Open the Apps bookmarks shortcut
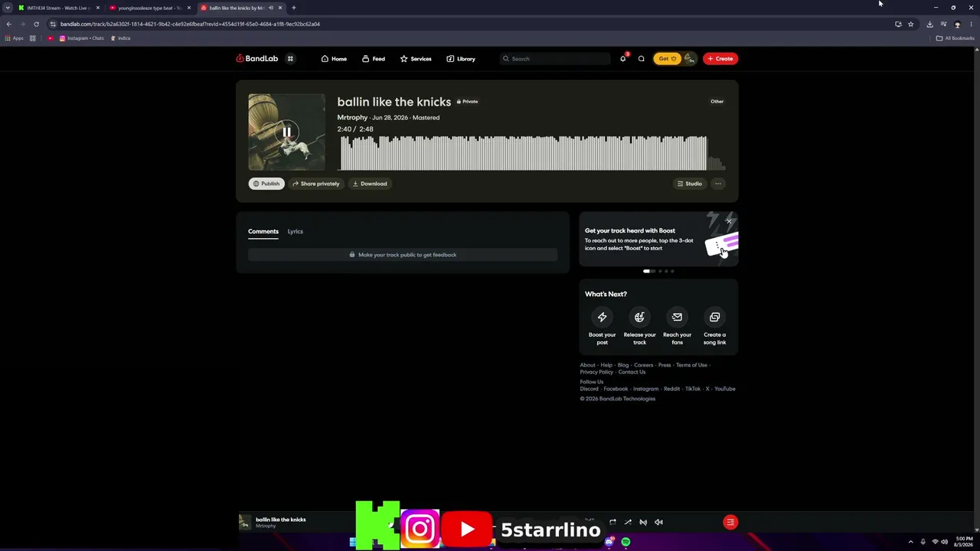Image resolution: width=980 pixels, height=551 pixels. coord(14,38)
